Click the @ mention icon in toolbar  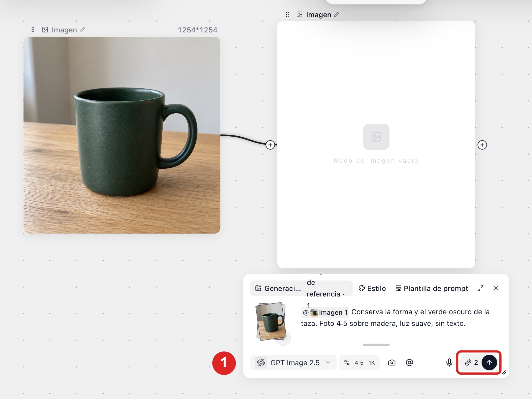tap(409, 362)
